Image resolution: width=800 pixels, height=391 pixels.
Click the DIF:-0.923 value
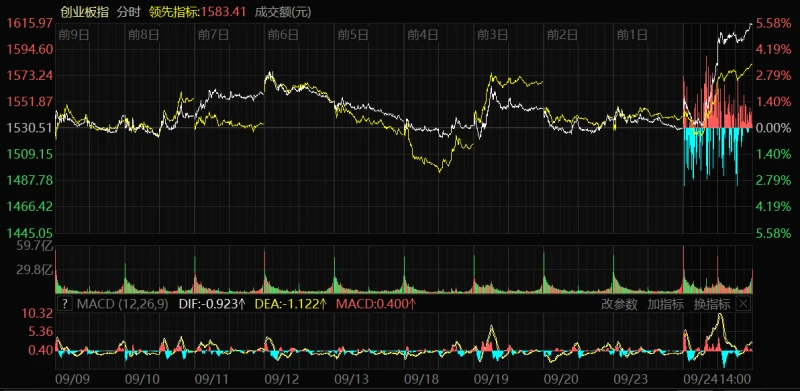[212, 305]
